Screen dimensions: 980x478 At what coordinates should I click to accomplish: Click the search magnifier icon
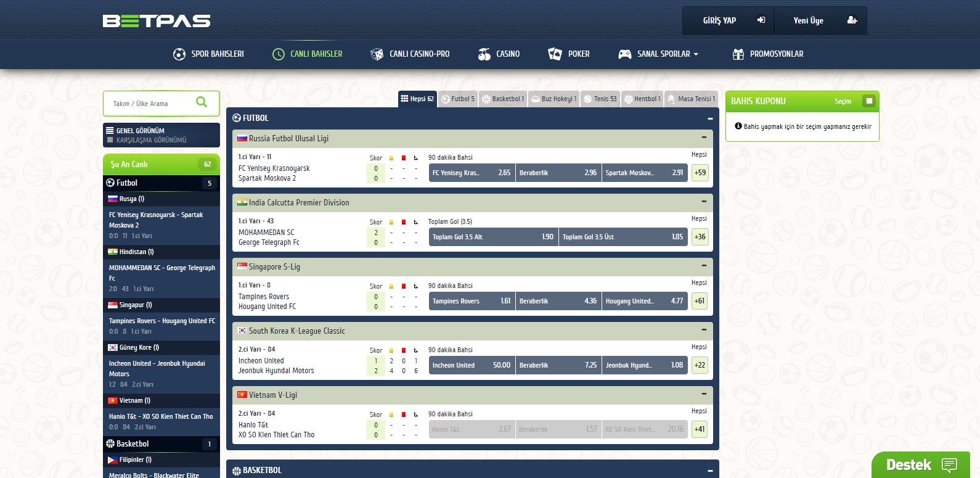pyautogui.click(x=202, y=102)
